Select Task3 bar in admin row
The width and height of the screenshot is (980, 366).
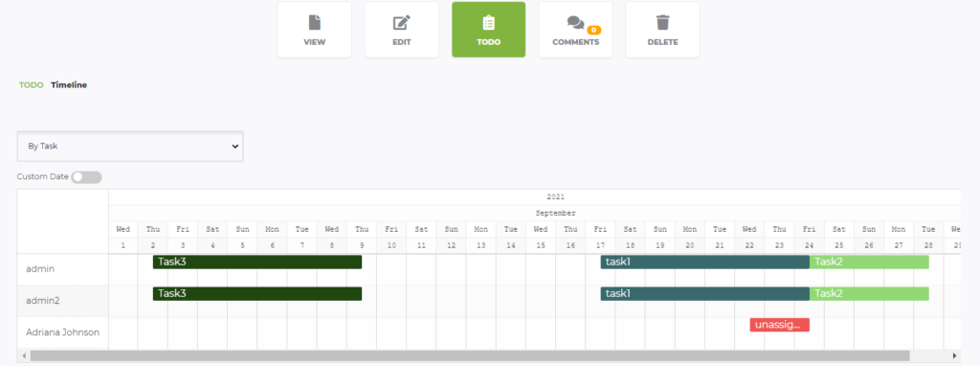(x=257, y=263)
